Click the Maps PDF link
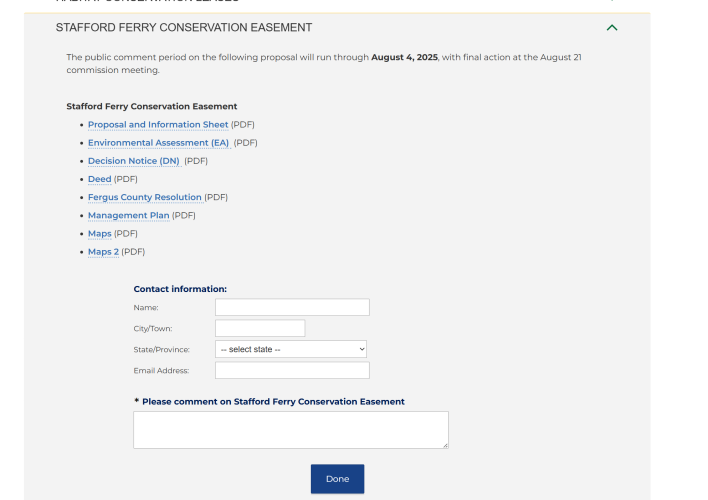 point(100,233)
